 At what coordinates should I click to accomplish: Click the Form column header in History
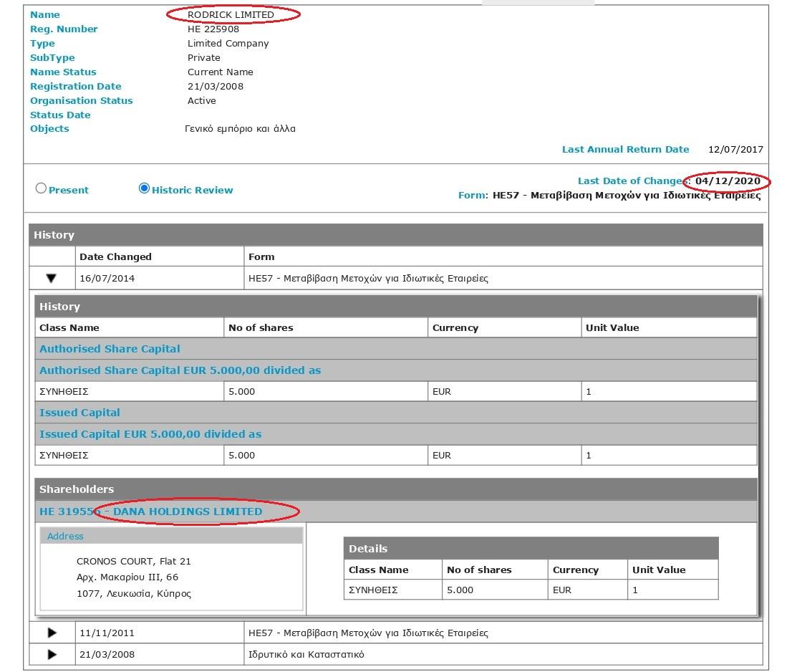pos(261,256)
